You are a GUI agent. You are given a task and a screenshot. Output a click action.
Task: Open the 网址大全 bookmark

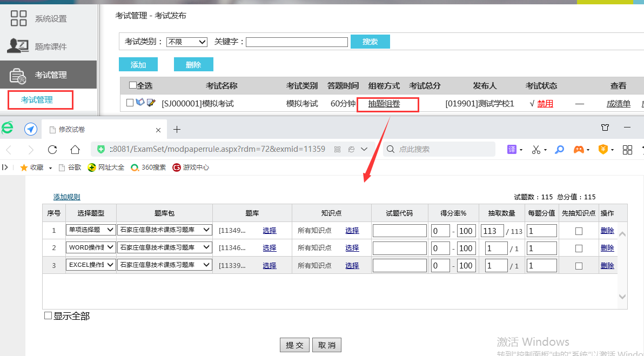(106, 167)
